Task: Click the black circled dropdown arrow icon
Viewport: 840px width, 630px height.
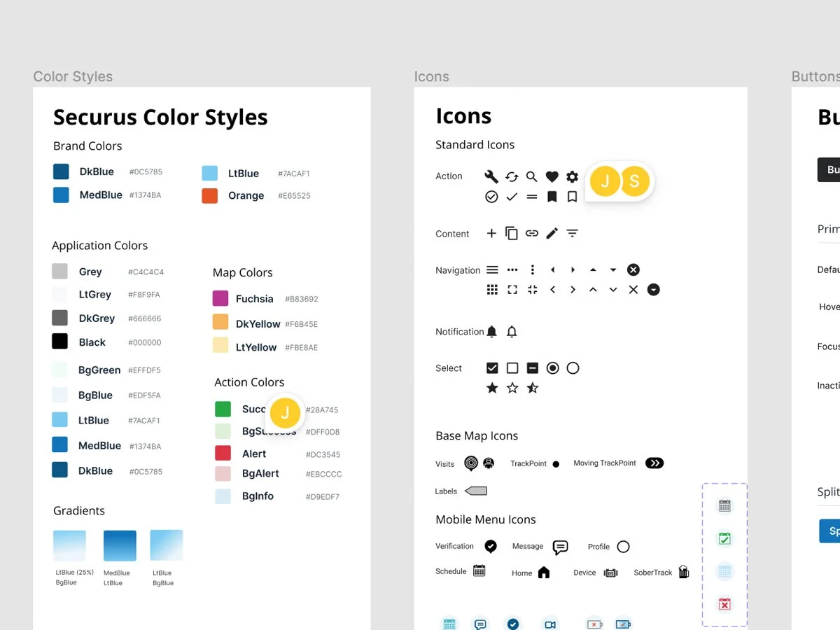Action: point(653,289)
